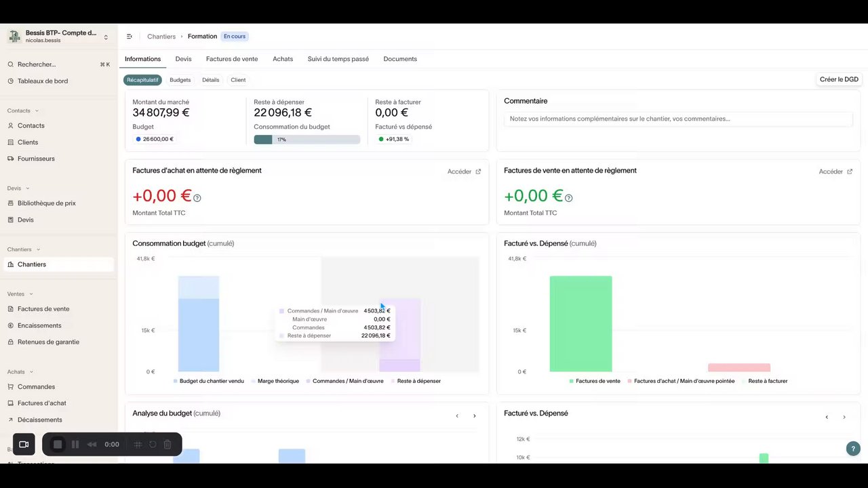Select the Récapitulatif filter pill

[142, 80]
